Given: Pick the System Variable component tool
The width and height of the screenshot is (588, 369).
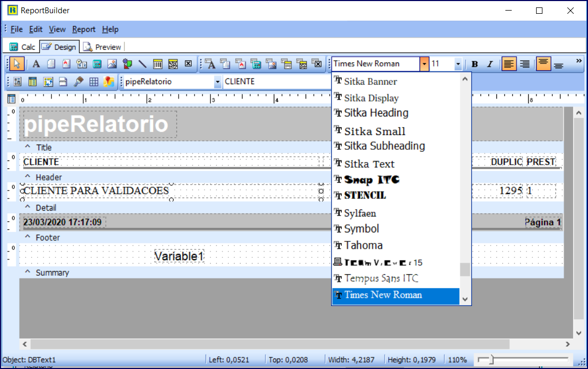Looking at the screenshot, I should (82, 64).
